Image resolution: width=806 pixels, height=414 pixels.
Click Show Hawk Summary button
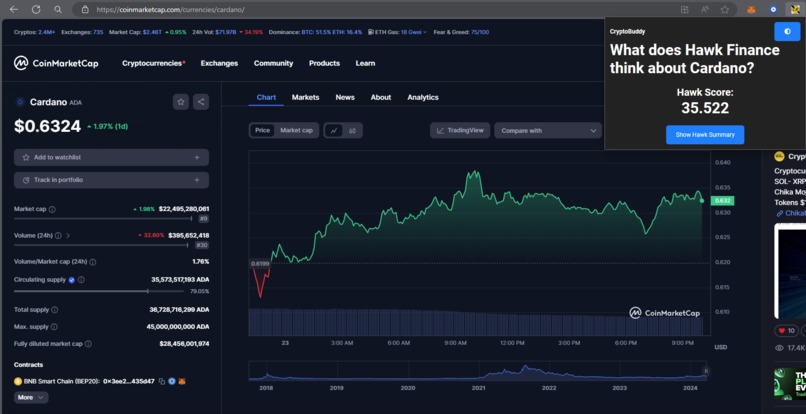pos(705,135)
